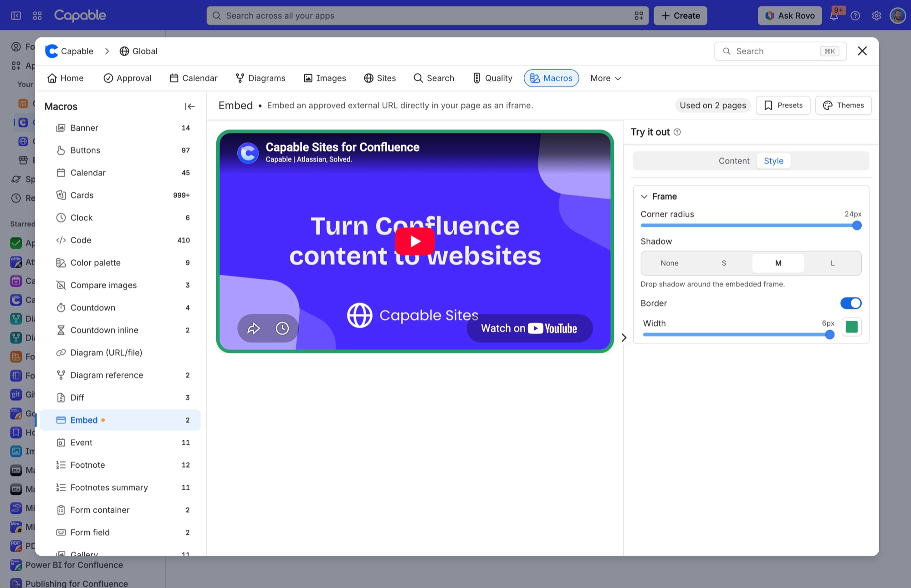This screenshot has width=911, height=588.
Task: Select the Color palette macro
Action: click(120, 263)
